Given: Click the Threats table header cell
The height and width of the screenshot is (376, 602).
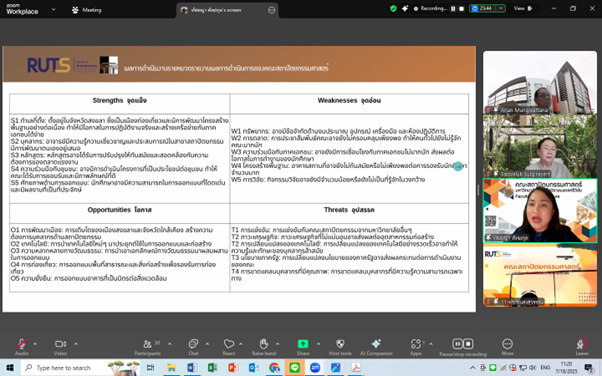Looking at the screenshot, I should click(349, 213).
